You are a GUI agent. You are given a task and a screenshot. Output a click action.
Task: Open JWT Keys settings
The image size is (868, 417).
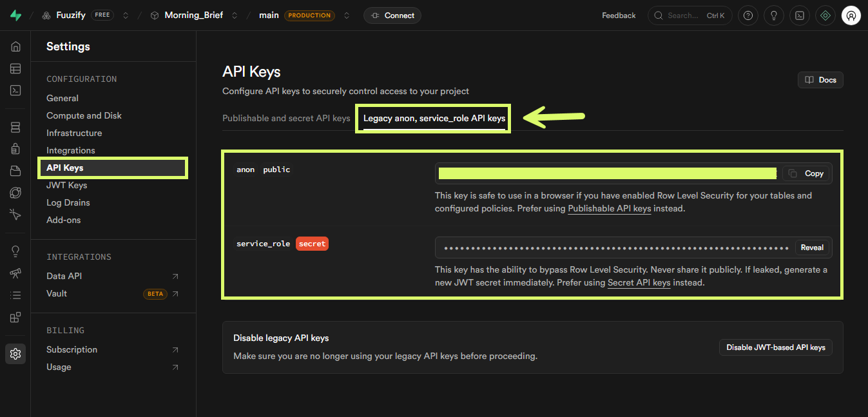pos(66,186)
